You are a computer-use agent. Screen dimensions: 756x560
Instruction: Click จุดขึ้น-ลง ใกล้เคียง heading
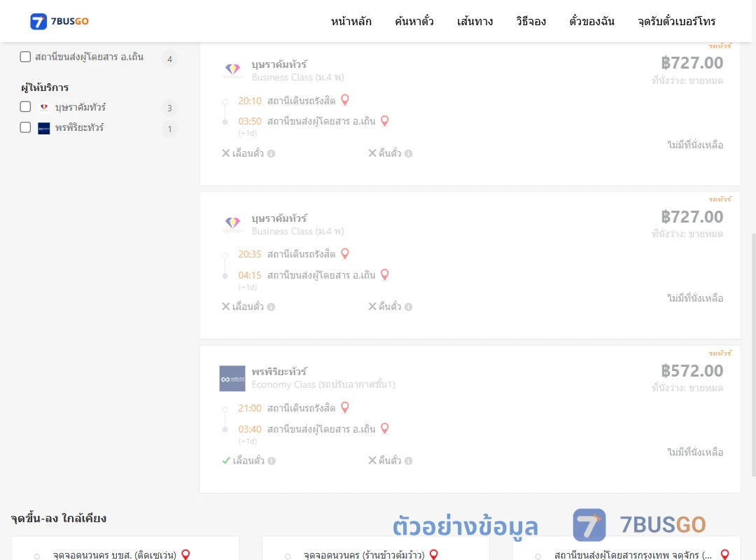point(58,518)
